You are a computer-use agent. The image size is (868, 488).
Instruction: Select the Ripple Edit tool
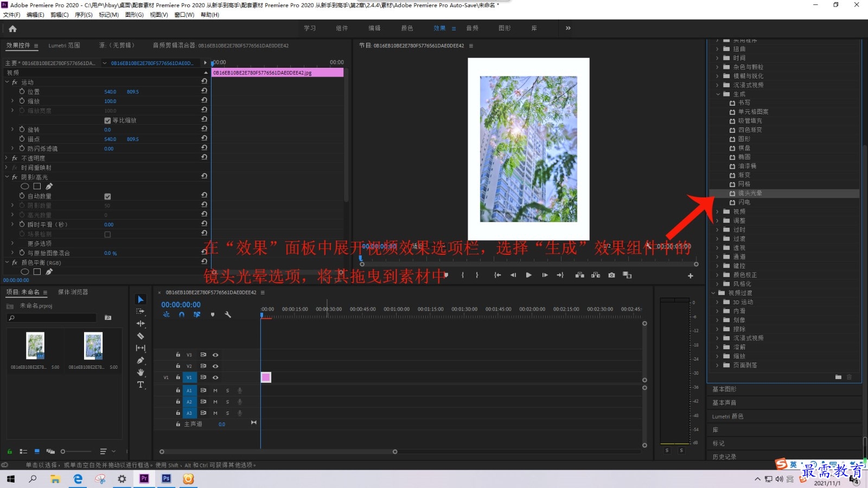pyautogui.click(x=141, y=323)
